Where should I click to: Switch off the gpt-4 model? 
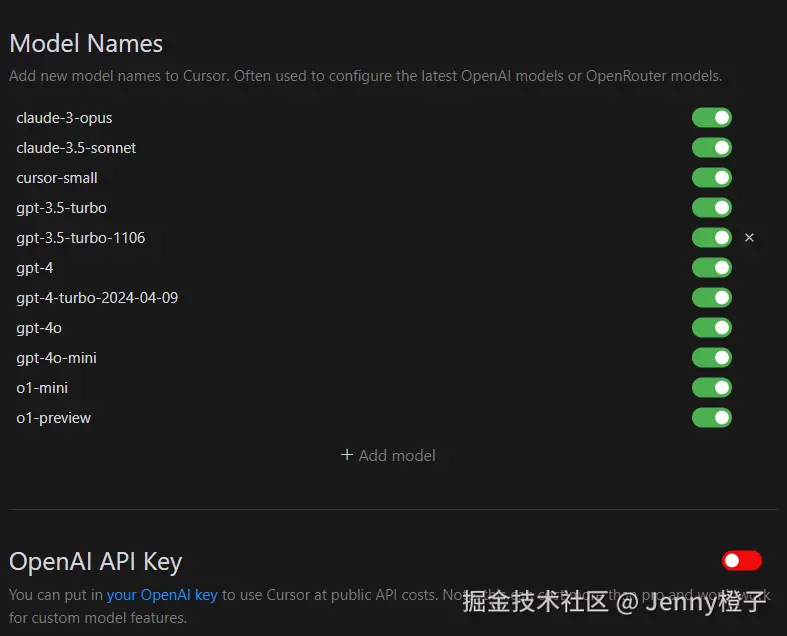tap(712, 268)
